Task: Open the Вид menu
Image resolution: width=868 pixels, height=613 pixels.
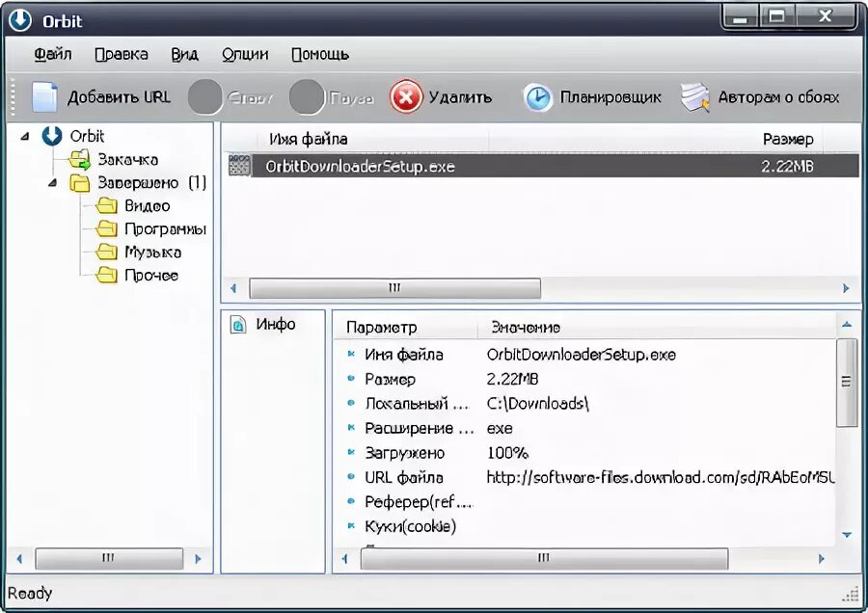Action: coord(184,54)
